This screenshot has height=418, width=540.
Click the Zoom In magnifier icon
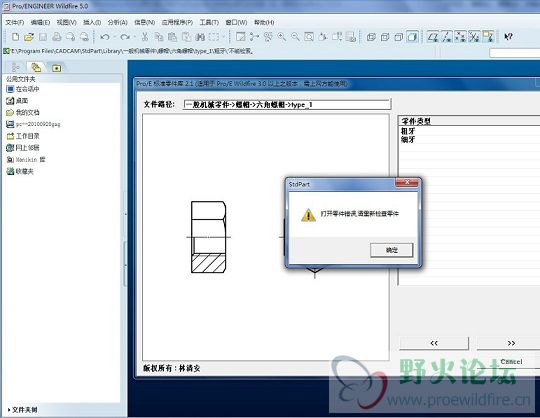click(282, 36)
